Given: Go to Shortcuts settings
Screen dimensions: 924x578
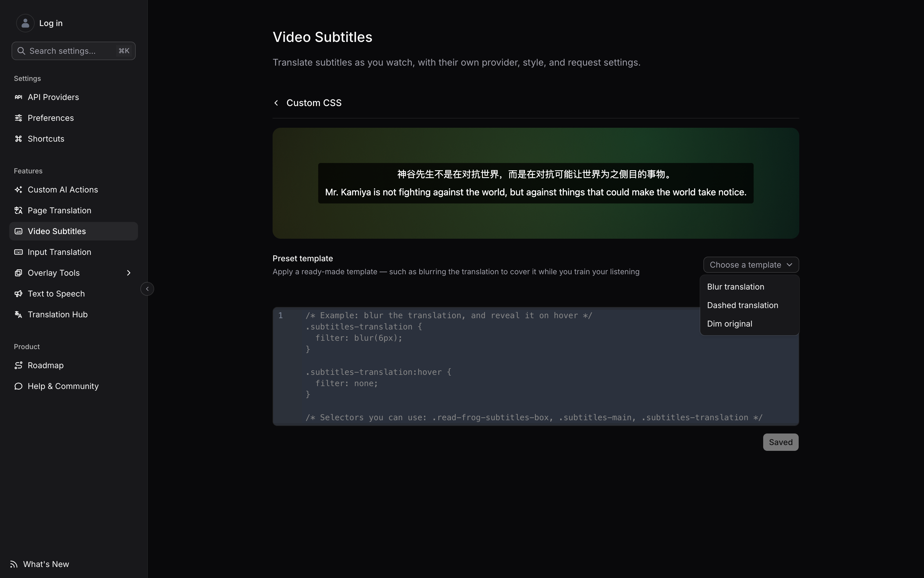Looking at the screenshot, I should (x=74, y=139).
